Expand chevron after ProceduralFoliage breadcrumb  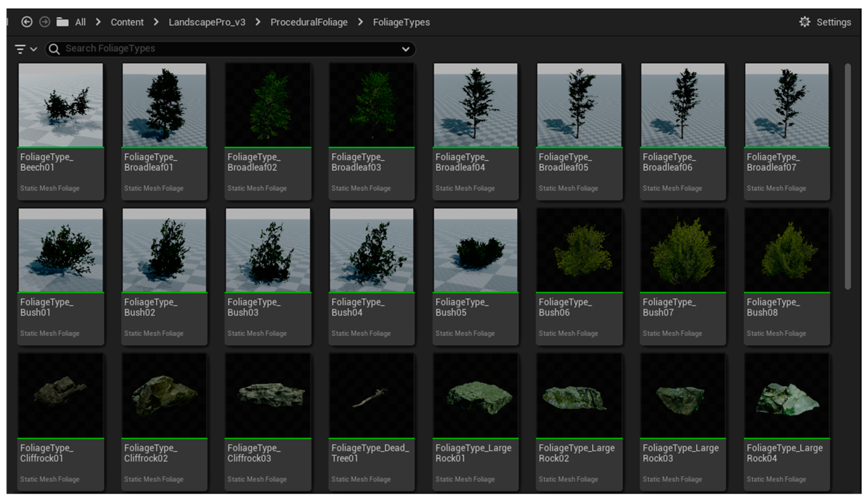(x=360, y=22)
